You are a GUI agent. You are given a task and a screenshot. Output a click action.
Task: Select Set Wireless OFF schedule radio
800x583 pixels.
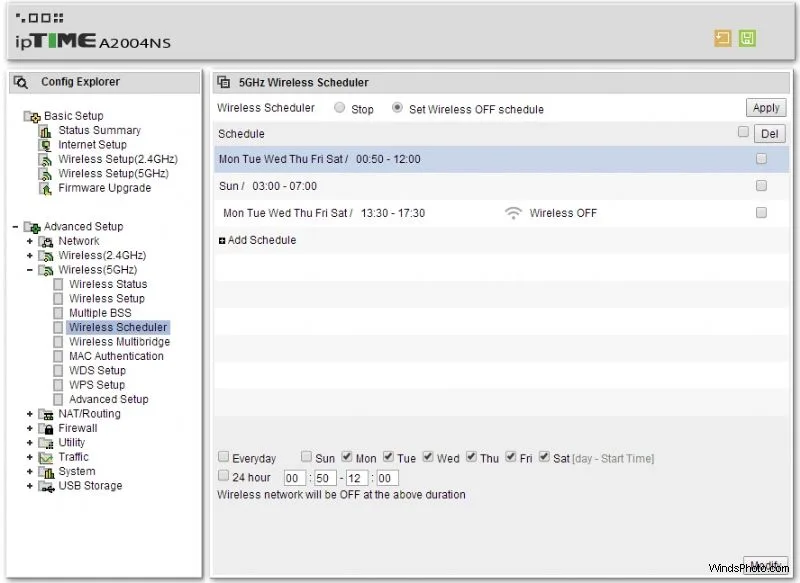click(x=397, y=108)
